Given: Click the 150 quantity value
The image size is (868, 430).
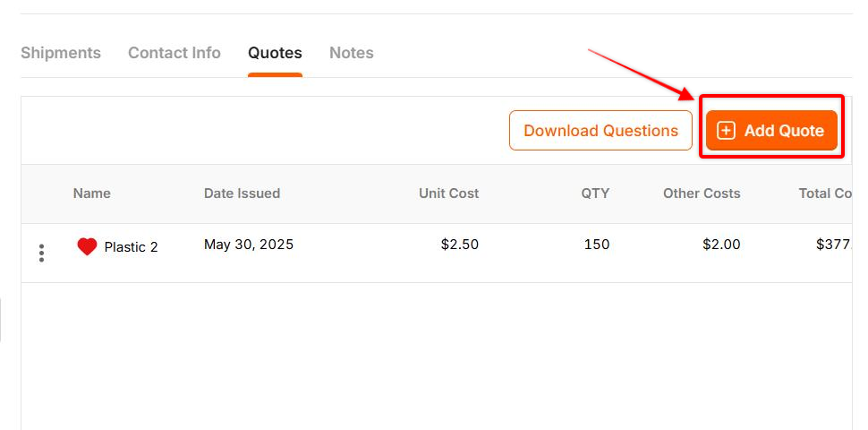Looking at the screenshot, I should click(597, 245).
